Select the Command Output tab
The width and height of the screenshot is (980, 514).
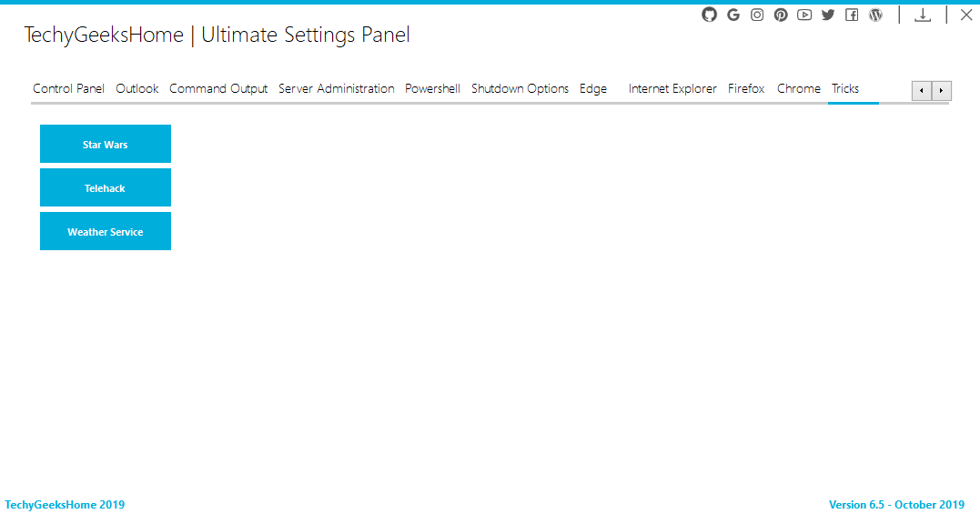click(218, 88)
